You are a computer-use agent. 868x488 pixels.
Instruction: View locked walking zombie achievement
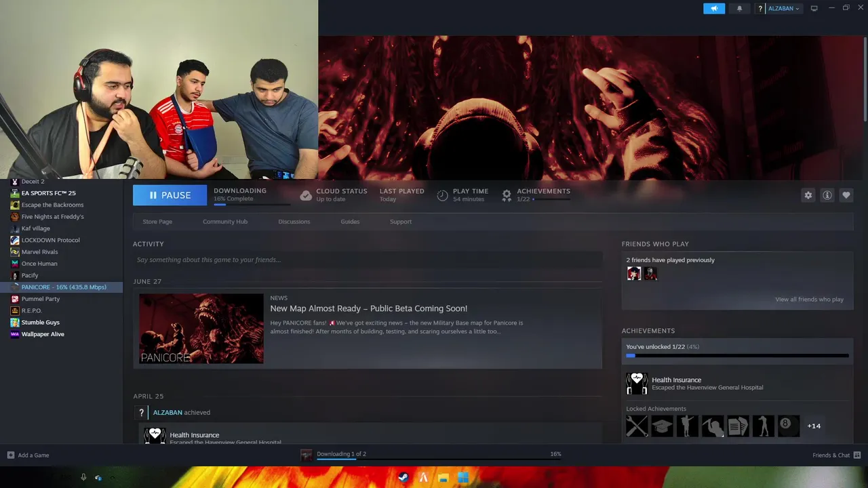tap(763, 426)
